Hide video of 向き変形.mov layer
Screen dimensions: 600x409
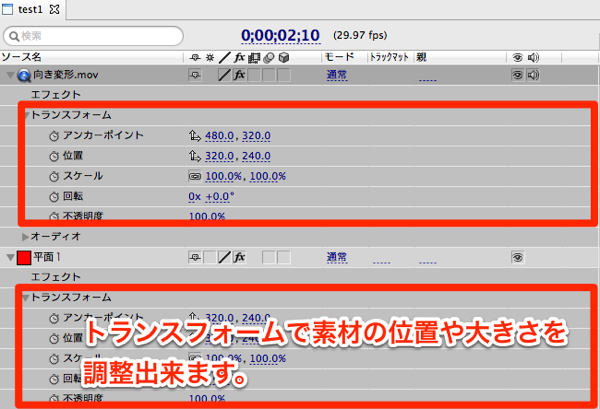coord(517,75)
